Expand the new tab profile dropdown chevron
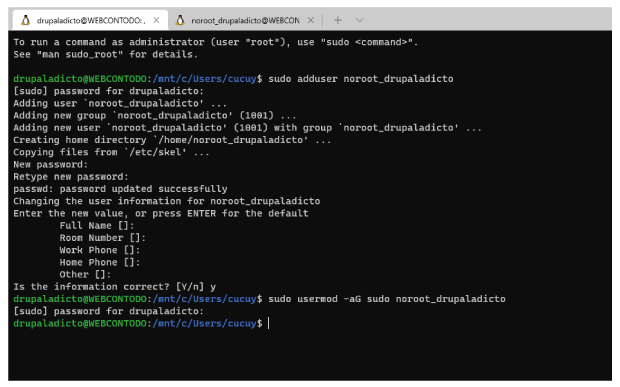The image size is (620, 387). pos(359,20)
